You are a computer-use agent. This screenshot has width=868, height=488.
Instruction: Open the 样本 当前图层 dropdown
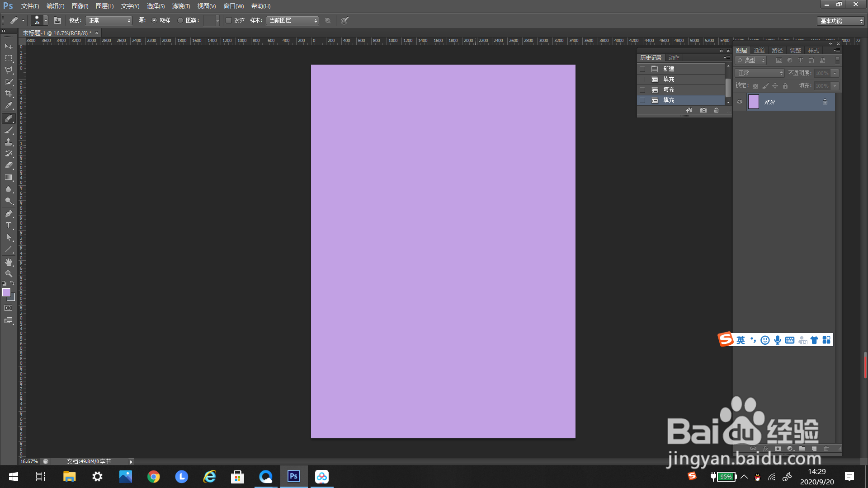292,21
